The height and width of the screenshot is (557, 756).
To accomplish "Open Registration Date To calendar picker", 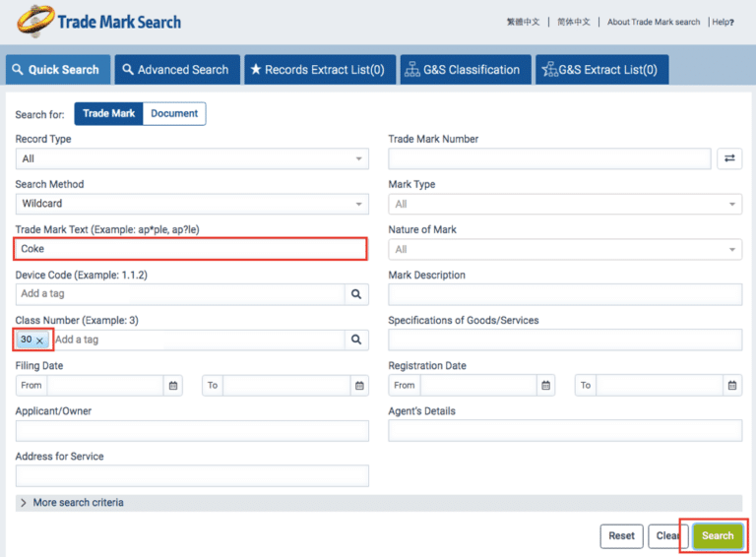I will click(x=731, y=385).
